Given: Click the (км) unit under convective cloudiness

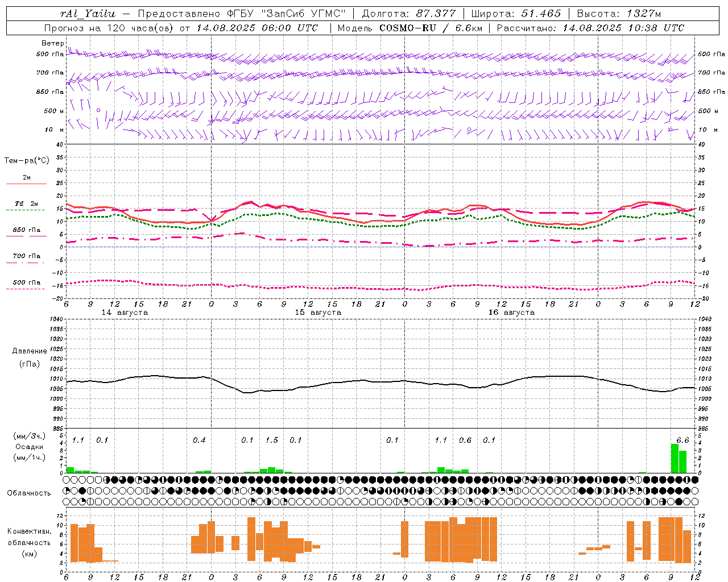Looking at the screenshot, I should (x=30, y=553).
